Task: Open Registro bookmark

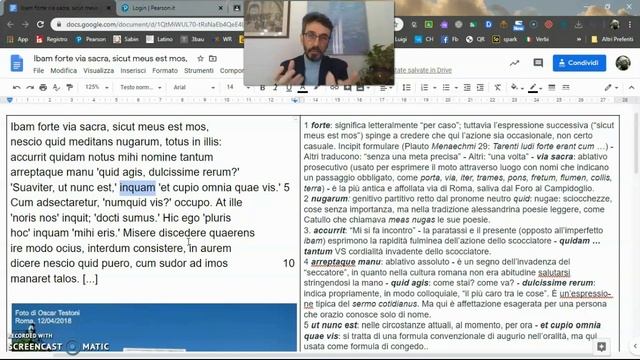Action: point(52,39)
